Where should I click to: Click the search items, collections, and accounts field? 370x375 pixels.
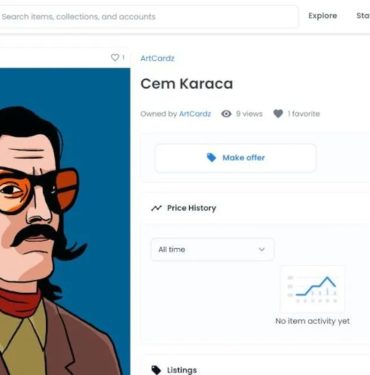[148, 17]
